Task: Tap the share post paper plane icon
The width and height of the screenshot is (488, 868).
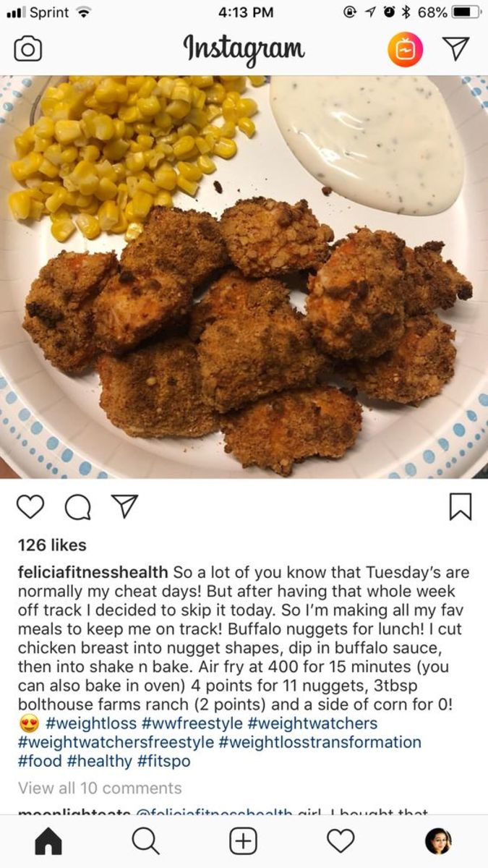Action: tap(126, 506)
